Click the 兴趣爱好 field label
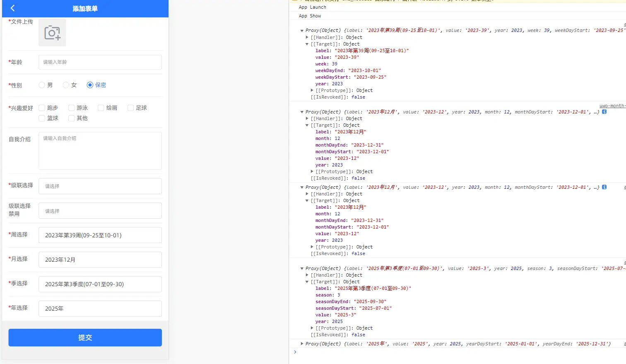Screen dimensions: 626x364 (x=21, y=108)
